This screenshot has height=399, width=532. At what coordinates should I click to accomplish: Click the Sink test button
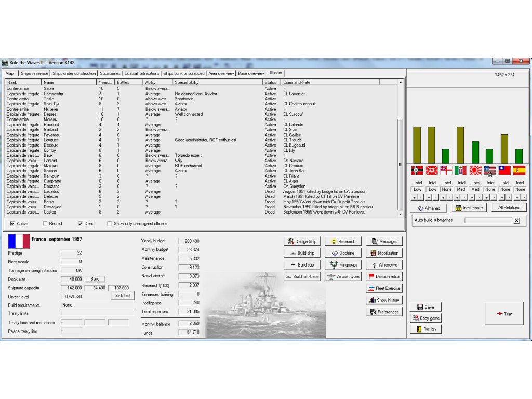[124, 296]
